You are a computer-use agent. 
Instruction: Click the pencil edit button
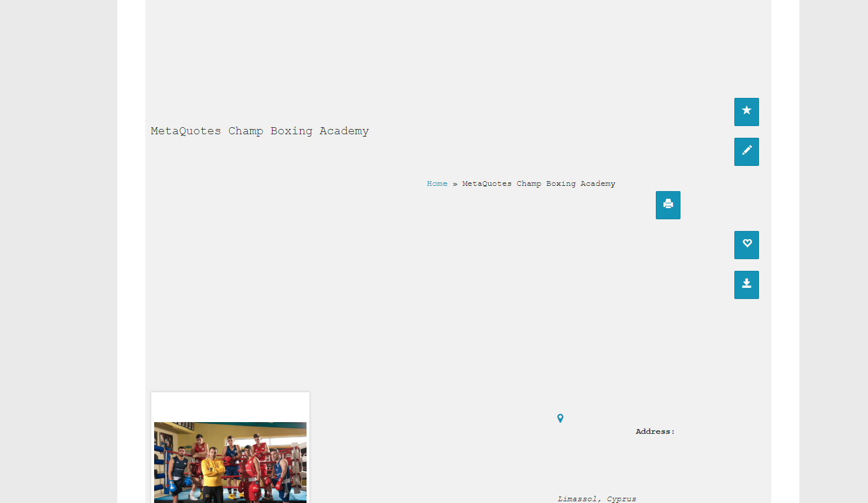click(x=746, y=152)
